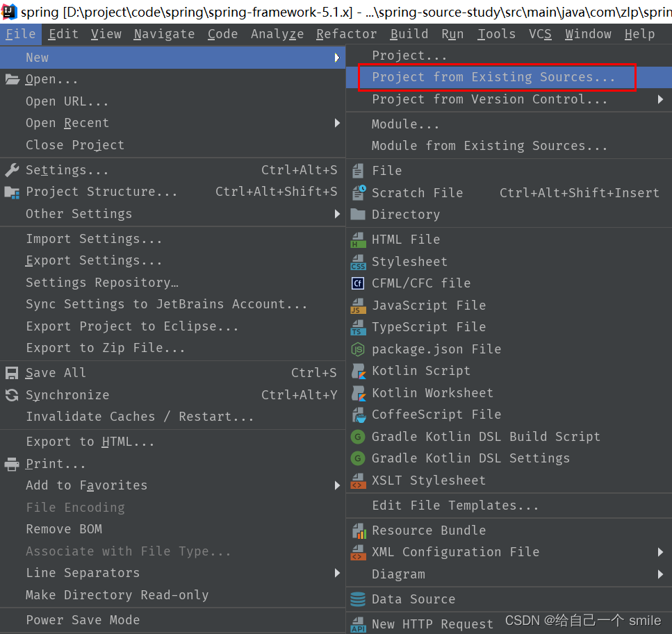The image size is (672, 634).
Task: Choose Export to Zip File
Action: [173, 349]
